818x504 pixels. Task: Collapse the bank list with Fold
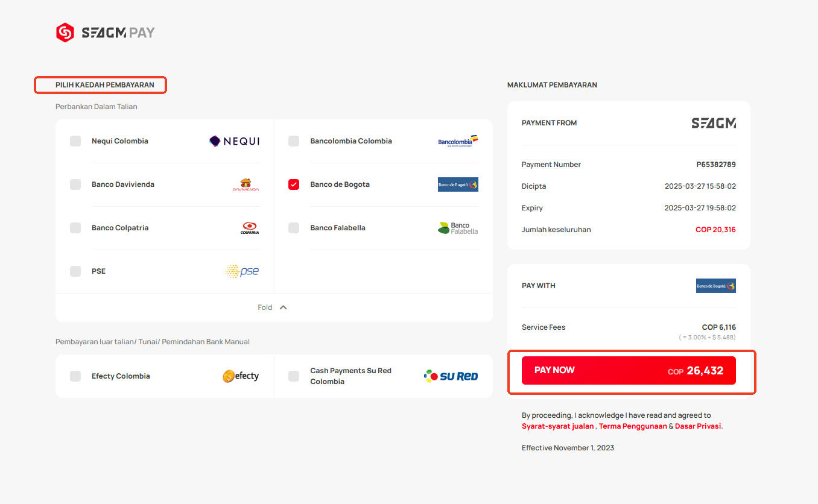pyautogui.click(x=273, y=307)
